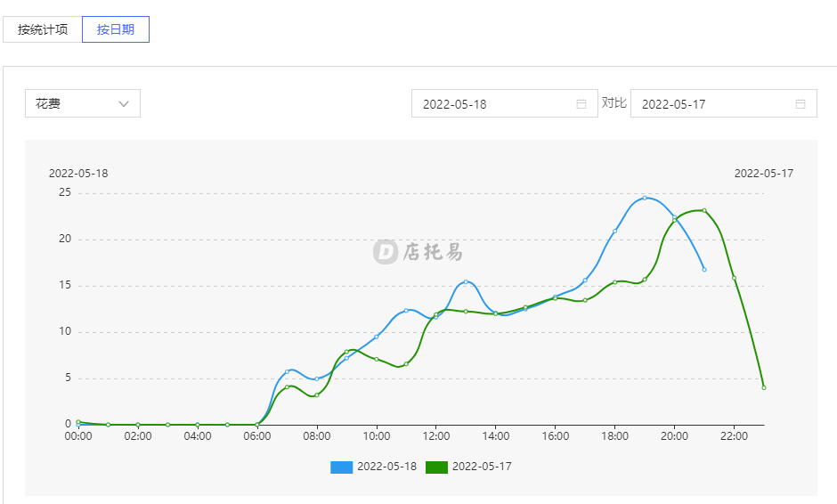Click the last blue point at 21:00
The height and width of the screenshot is (504, 837).
click(704, 270)
